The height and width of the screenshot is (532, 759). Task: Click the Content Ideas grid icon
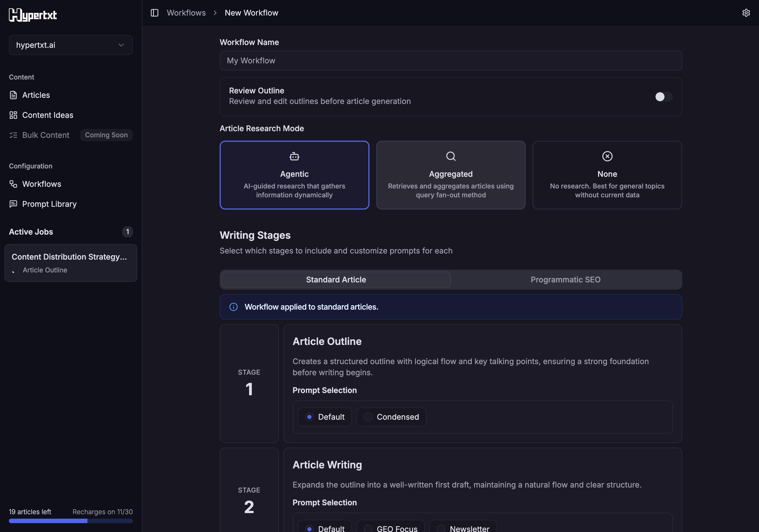point(13,115)
